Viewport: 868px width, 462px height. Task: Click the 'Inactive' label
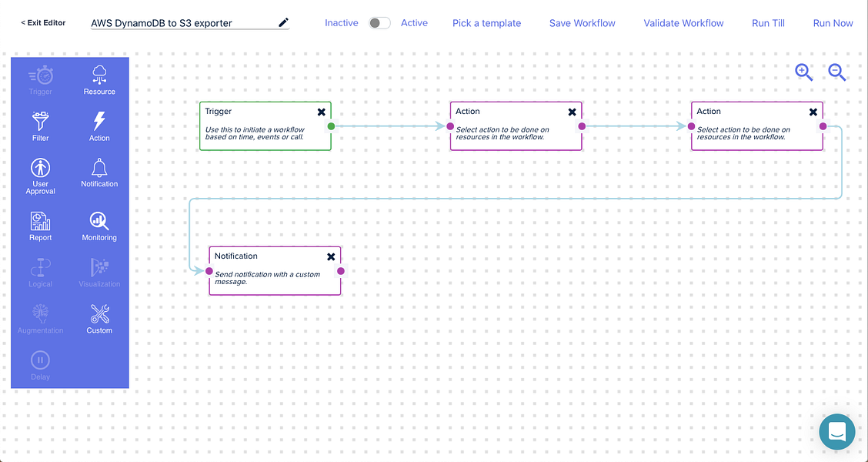click(x=341, y=22)
